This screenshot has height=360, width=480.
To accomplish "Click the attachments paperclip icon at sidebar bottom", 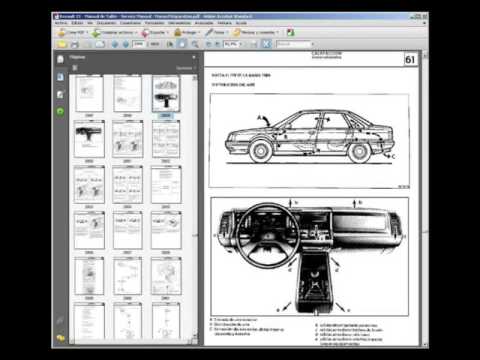I will pyautogui.click(x=60, y=321).
